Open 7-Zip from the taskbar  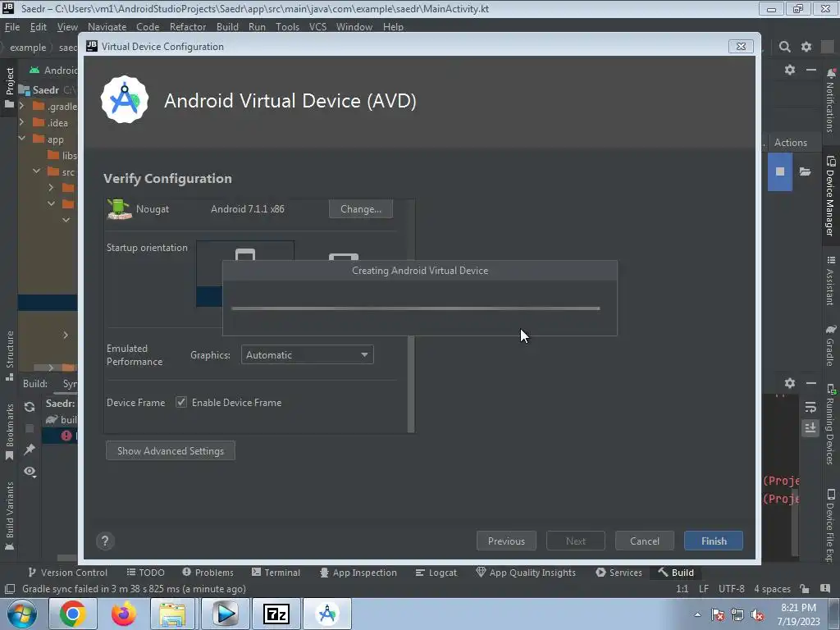[x=276, y=614]
